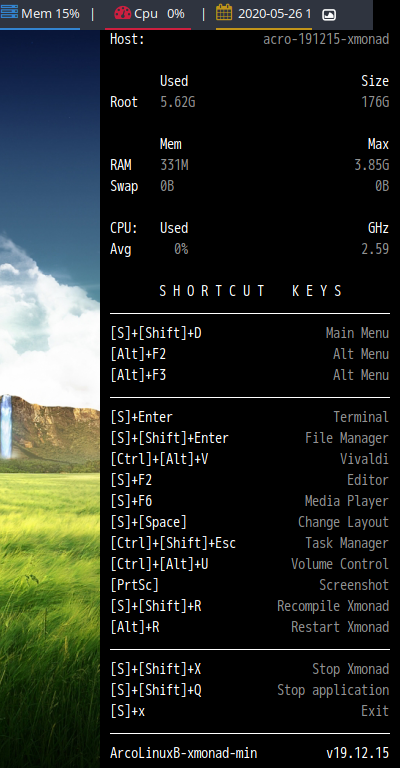Click the Root used value 5.62G

[178, 102]
